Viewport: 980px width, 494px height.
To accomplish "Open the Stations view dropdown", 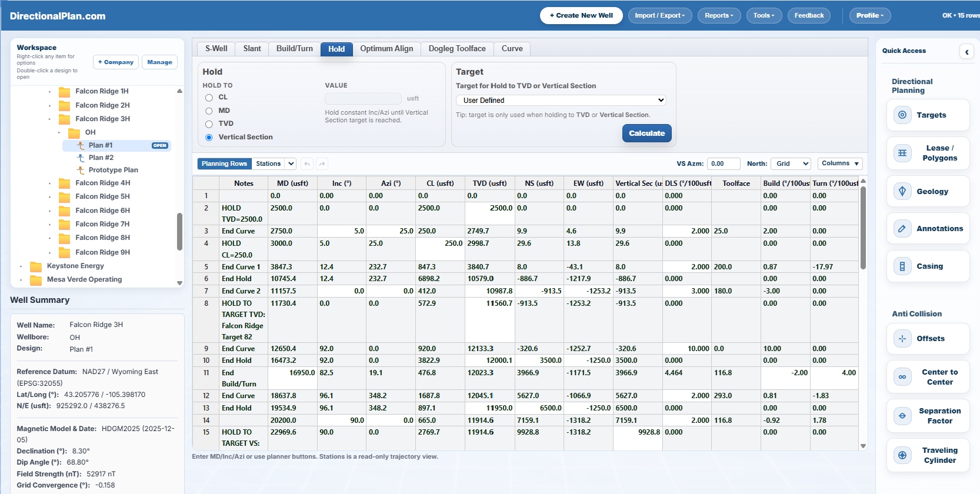I will [x=274, y=163].
